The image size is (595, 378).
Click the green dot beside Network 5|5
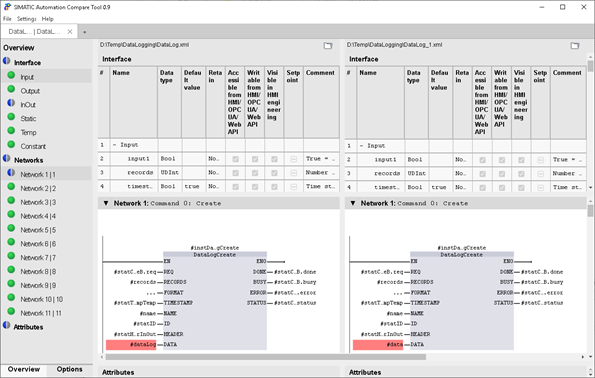(x=11, y=228)
